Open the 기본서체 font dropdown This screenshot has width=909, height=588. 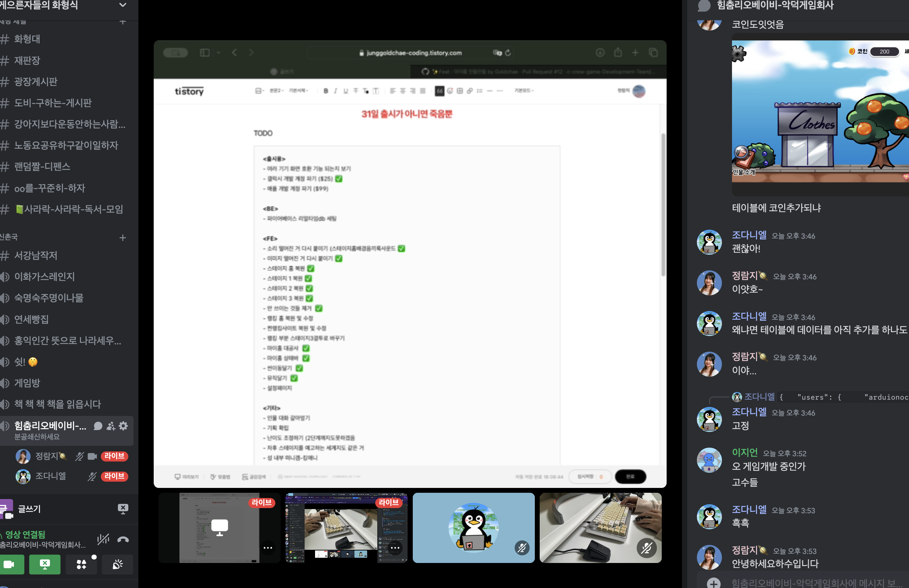point(298,91)
